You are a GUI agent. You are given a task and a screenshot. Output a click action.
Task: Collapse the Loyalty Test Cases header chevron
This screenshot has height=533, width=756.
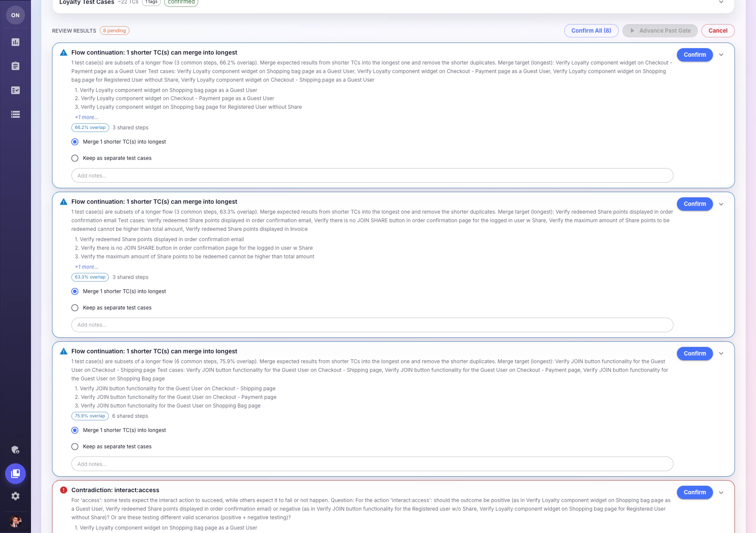(x=722, y=3)
